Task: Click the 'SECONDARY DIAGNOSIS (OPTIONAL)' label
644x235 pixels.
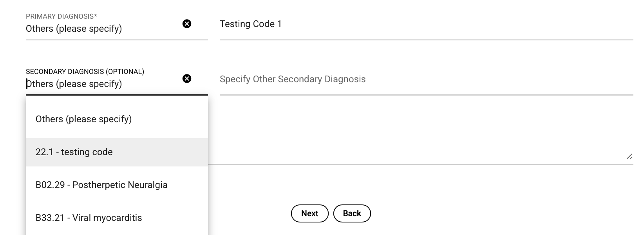Action: 85,72
